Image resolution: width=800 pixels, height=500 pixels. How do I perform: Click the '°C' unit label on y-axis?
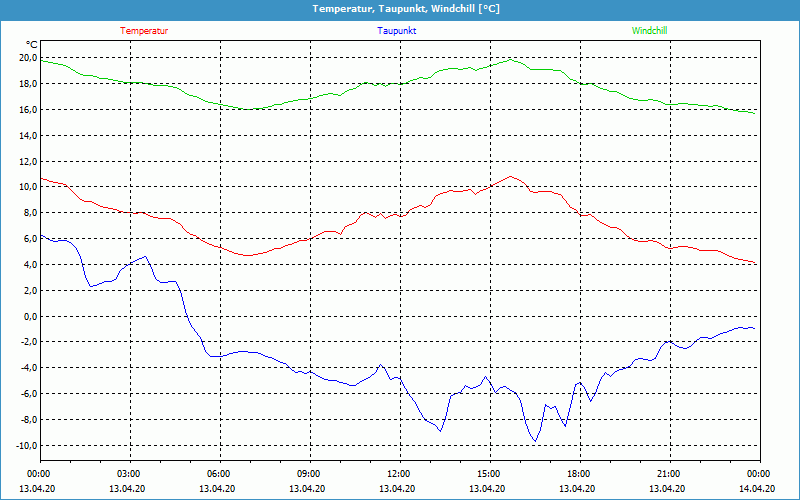(32, 45)
